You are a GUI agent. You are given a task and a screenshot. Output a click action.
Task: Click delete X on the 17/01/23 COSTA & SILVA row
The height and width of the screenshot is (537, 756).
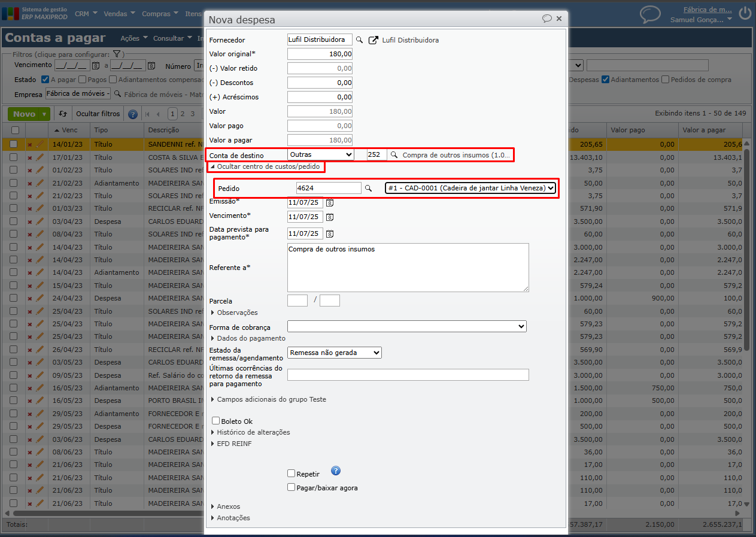point(29,157)
